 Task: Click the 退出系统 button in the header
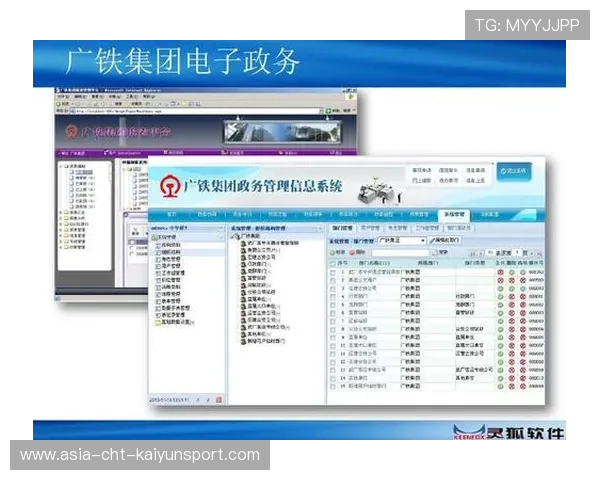click(514, 171)
